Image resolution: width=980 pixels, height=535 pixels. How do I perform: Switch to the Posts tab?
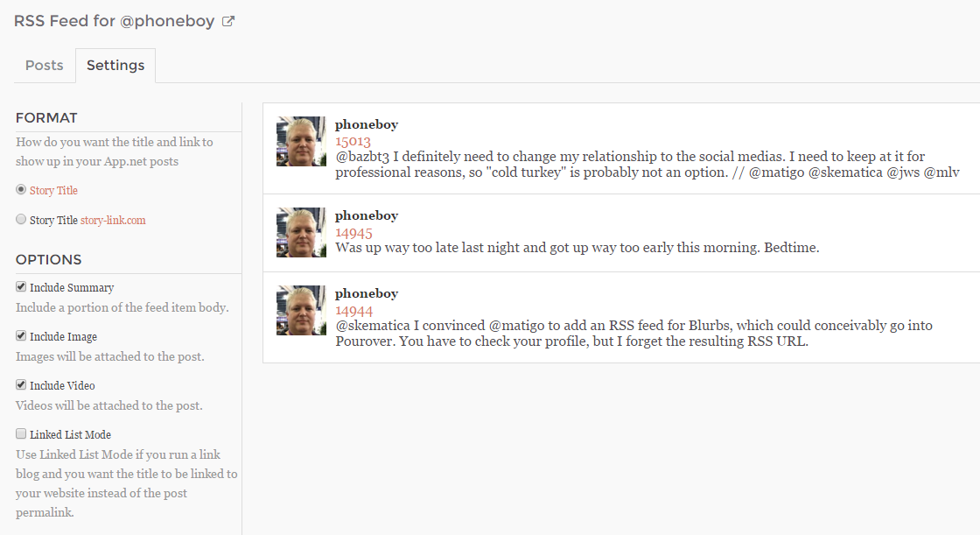44,66
